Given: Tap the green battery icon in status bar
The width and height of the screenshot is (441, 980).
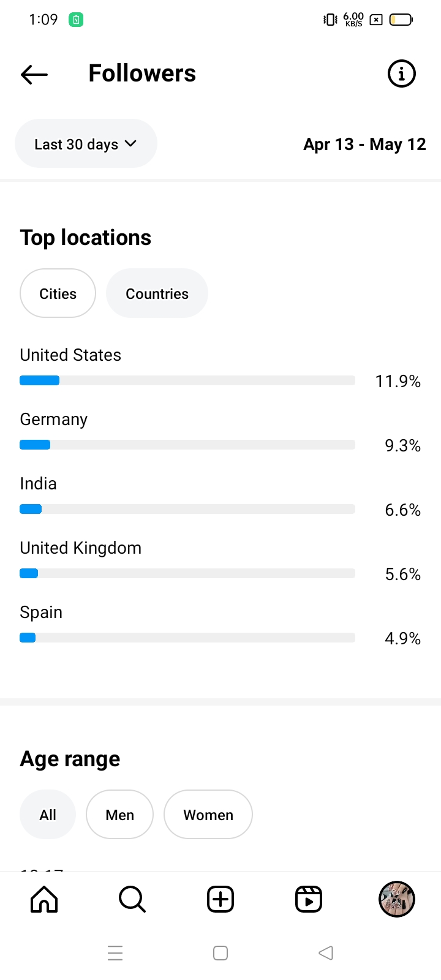Looking at the screenshot, I should coord(76,20).
